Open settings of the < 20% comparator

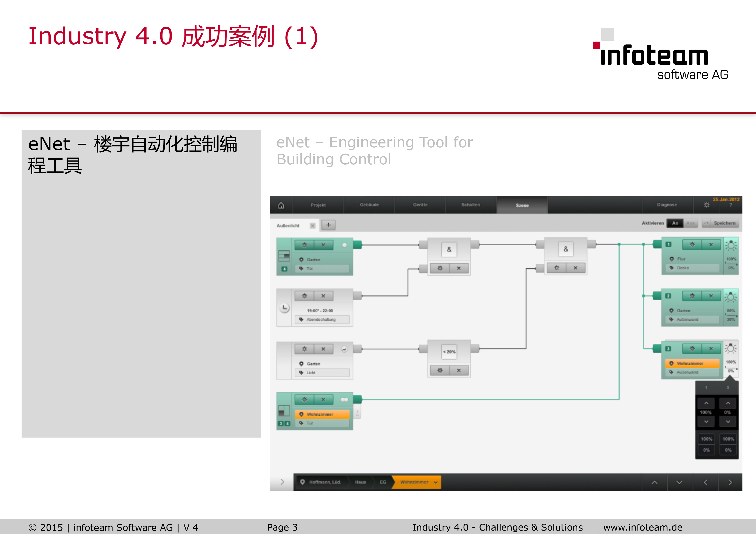440,371
